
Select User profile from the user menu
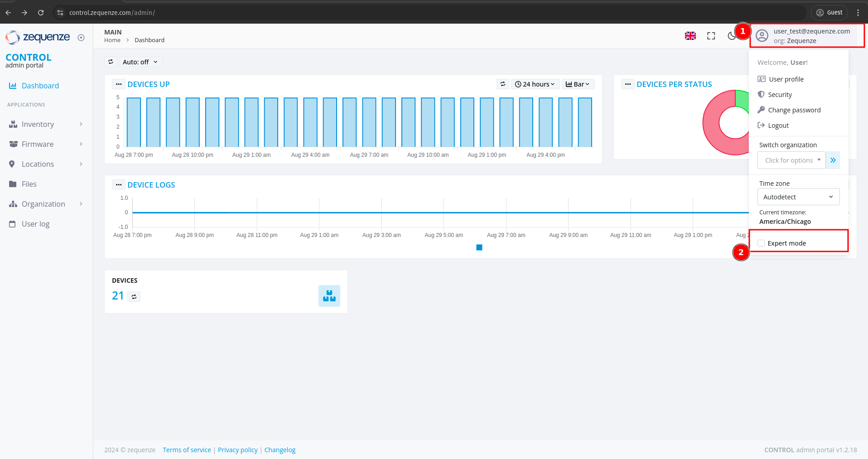tap(786, 79)
